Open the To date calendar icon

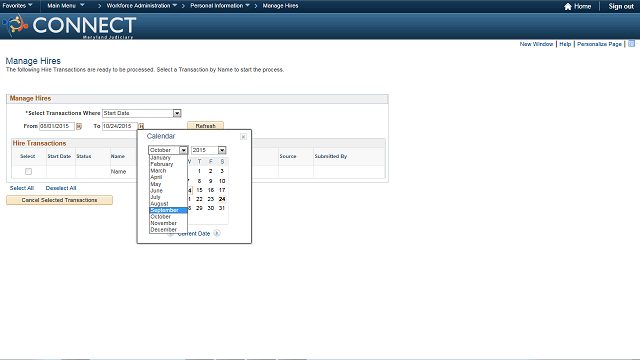click(x=141, y=127)
